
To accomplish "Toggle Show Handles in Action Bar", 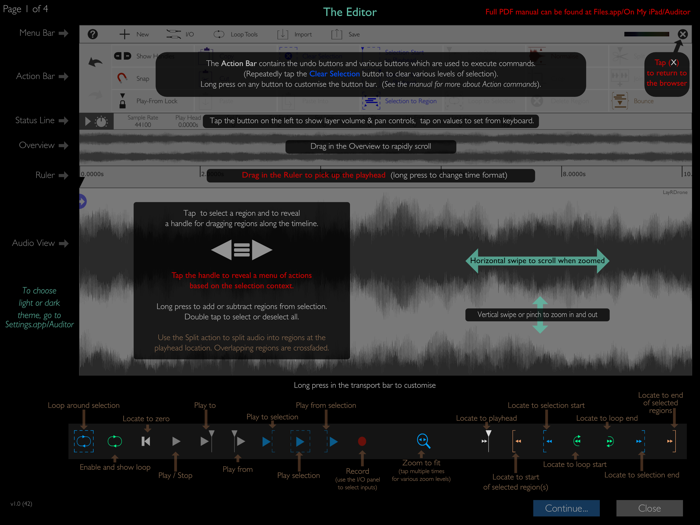I will 143,56.
